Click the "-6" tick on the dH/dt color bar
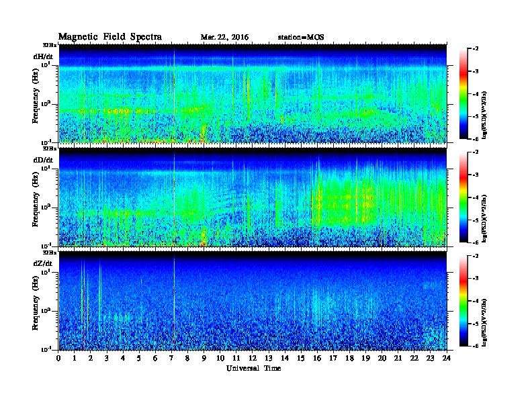Screen dimensions: 532x411 (476, 139)
